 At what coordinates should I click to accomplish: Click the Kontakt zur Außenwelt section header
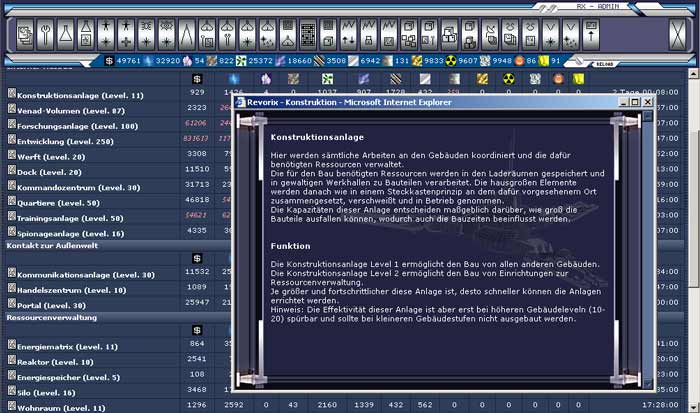[x=48, y=245]
